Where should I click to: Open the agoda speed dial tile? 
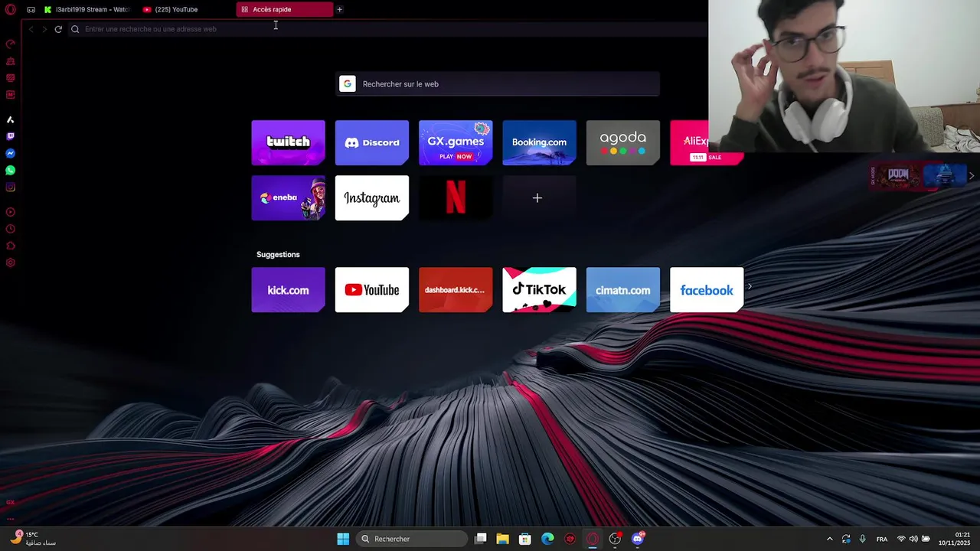[x=622, y=142]
